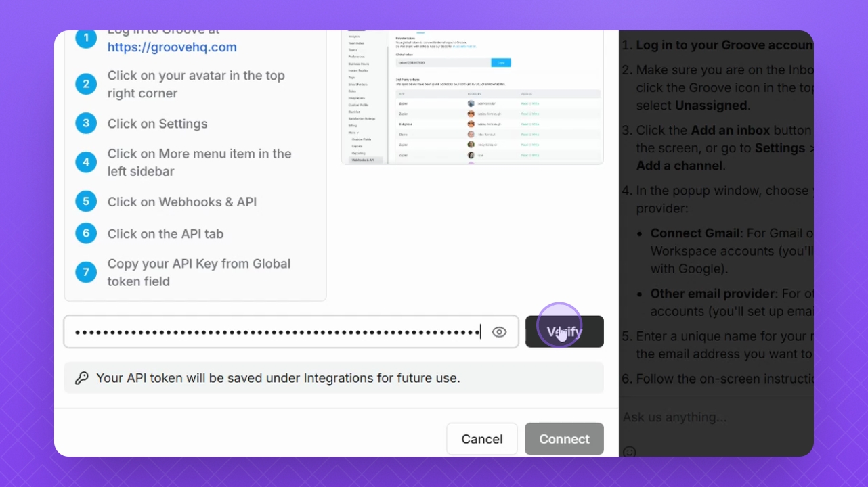Screen dimensions: 868x487
Task: Click the key icon beside the token note
Action: coord(82,378)
